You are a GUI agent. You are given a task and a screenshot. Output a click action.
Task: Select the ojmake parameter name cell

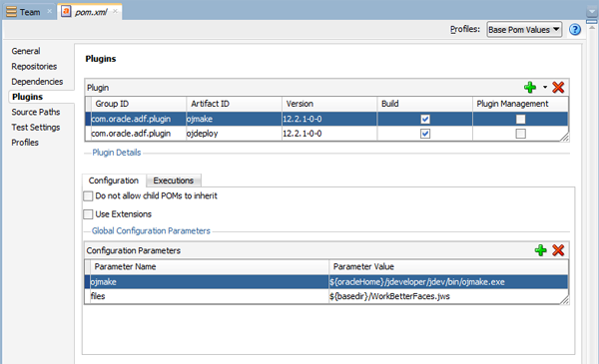(x=210, y=282)
